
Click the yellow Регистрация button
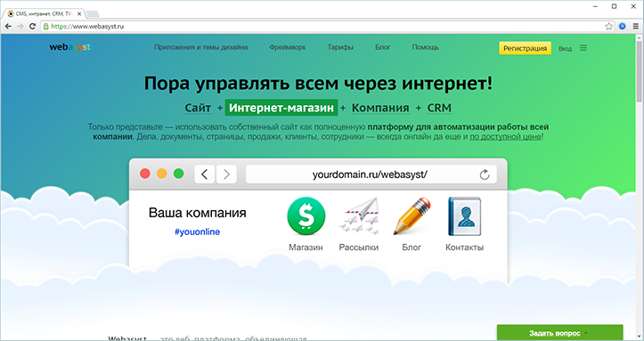pyautogui.click(x=526, y=48)
